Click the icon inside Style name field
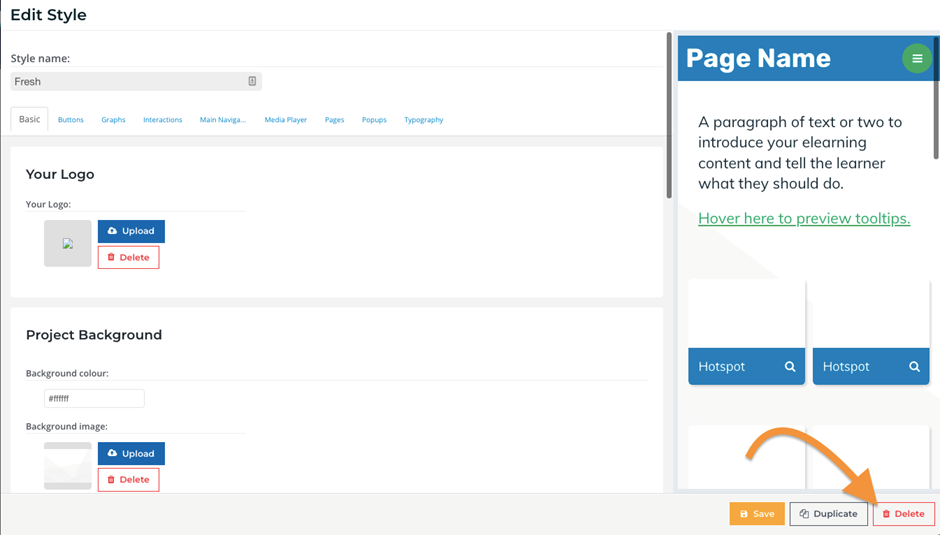Viewport: 940px width, 535px height. (252, 81)
